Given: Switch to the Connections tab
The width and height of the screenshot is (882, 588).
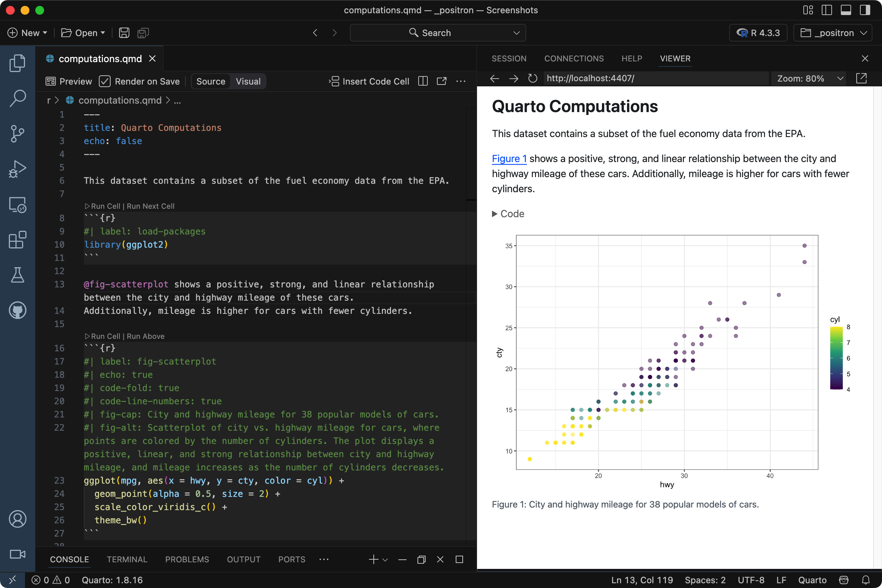Looking at the screenshot, I should pyautogui.click(x=574, y=58).
